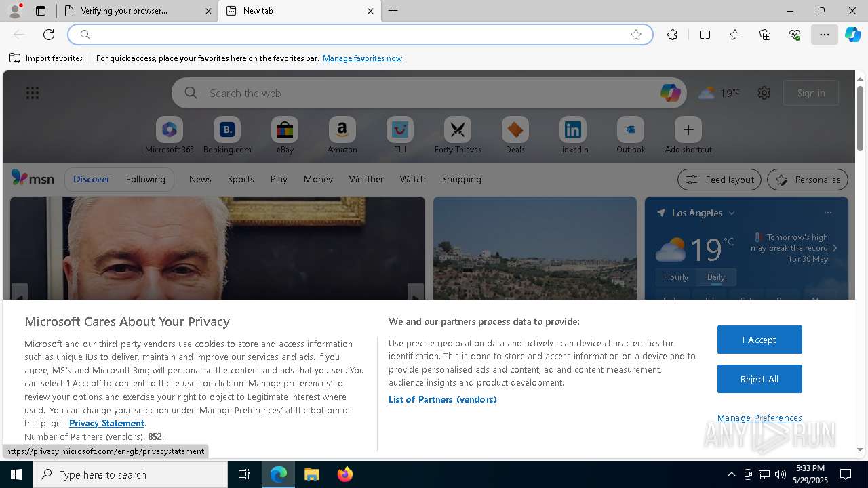This screenshot has height=488, width=868.
Task: Expand tomorrow's record high notice
Action: [x=835, y=248]
